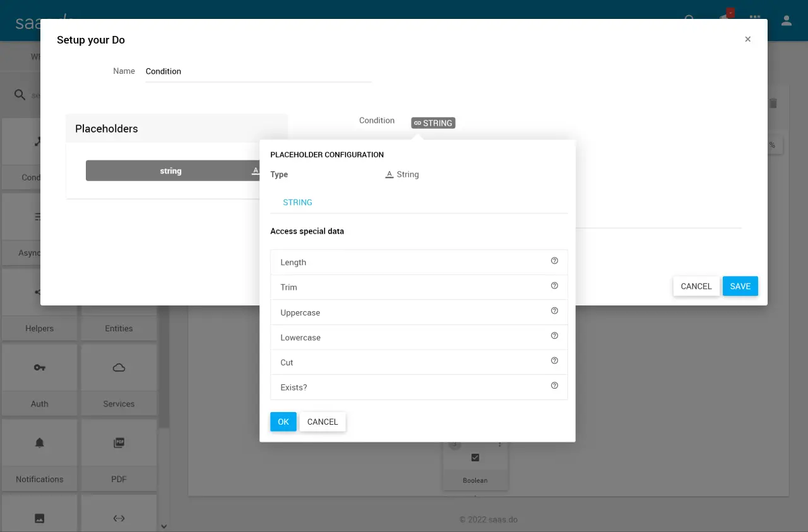Confirm placeholder configuration with OK
808x532 pixels.
(x=283, y=422)
